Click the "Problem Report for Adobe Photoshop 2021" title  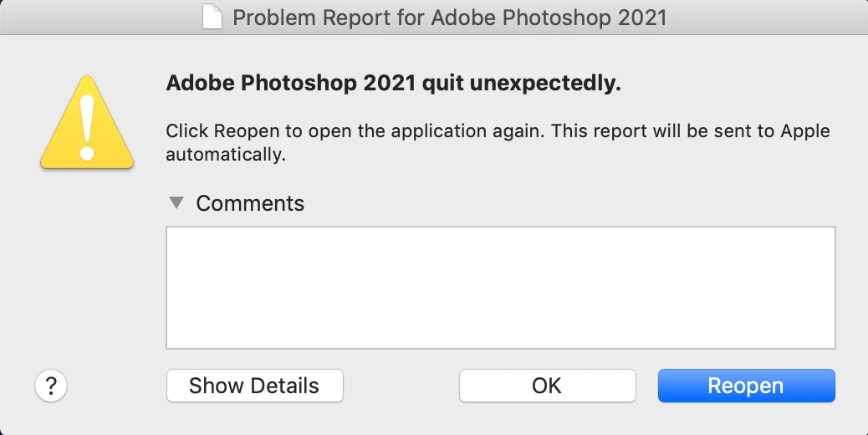pyautogui.click(x=449, y=18)
